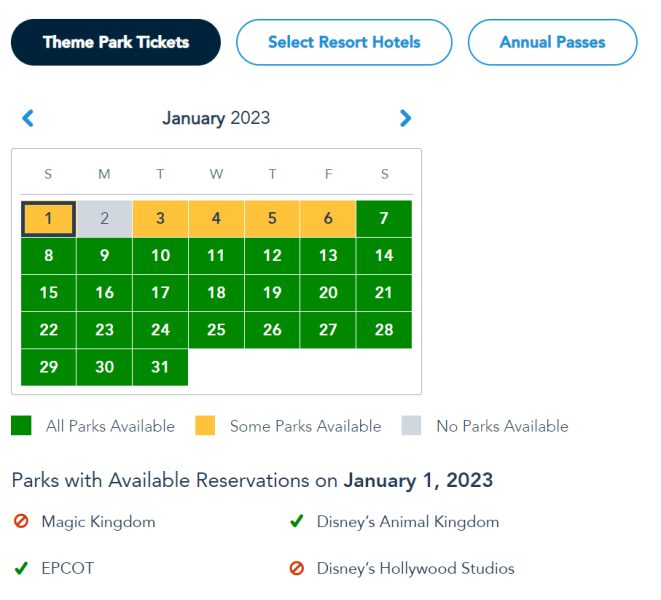Pick January 22 on the calendar

[48, 330]
